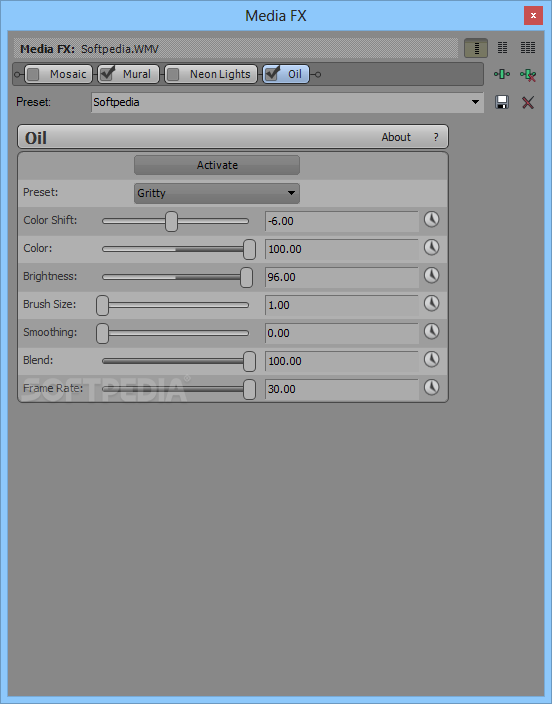Delete the preset with the red X icon
Screen dimensions: 552x704
coord(528,102)
